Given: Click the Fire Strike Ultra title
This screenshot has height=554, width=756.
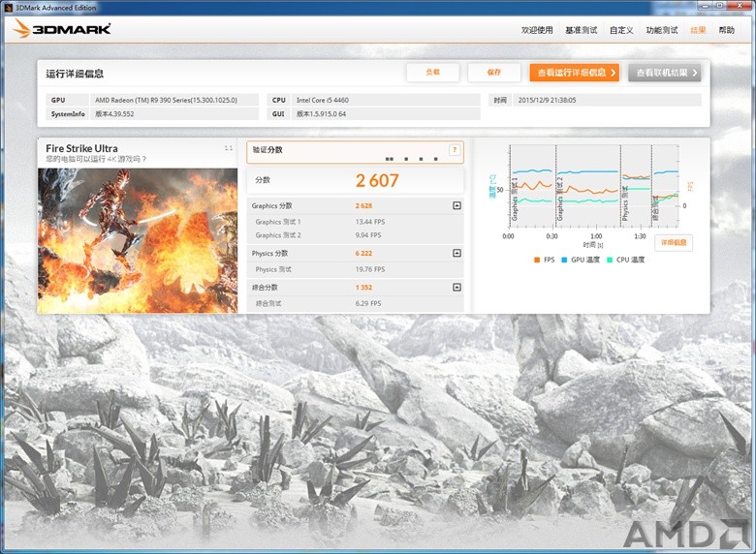Looking at the screenshot, I should coord(81,148).
